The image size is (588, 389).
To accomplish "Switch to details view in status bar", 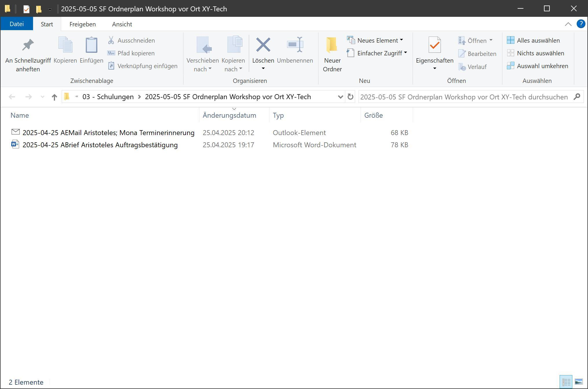I will (x=566, y=382).
